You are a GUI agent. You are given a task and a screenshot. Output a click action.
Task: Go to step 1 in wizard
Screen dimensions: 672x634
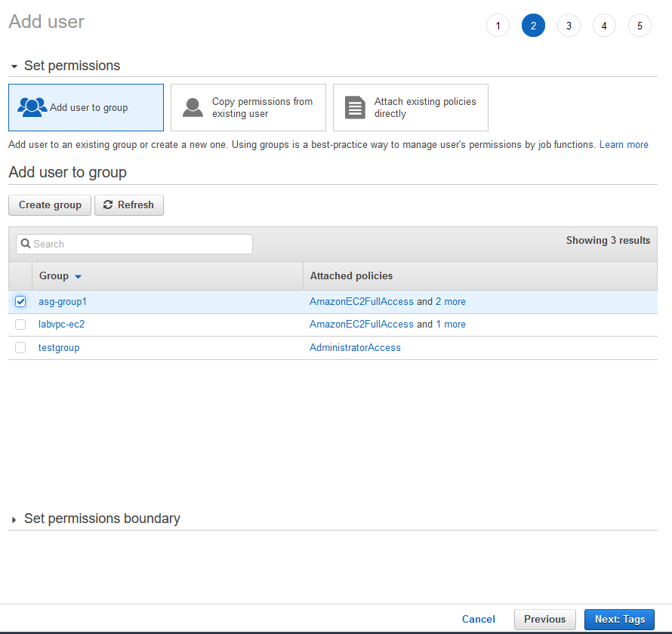pyautogui.click(x=498, y=26)
